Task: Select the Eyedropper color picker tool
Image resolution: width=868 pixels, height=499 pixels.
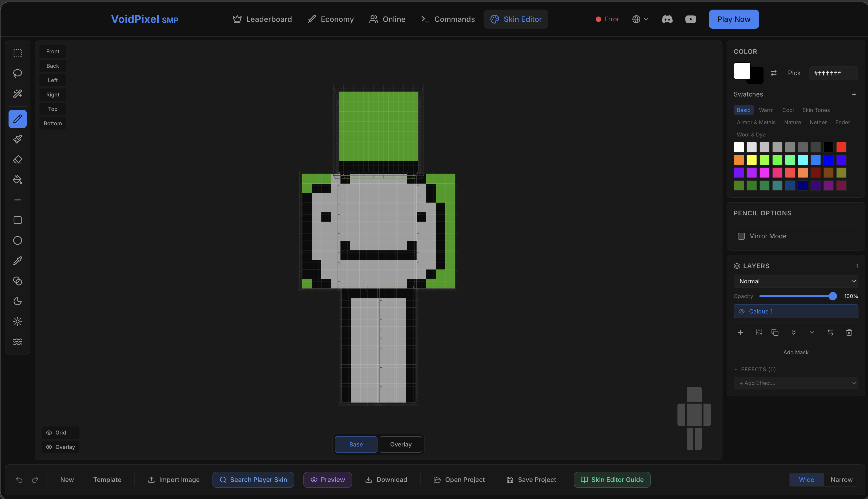Action: (17, 260)
